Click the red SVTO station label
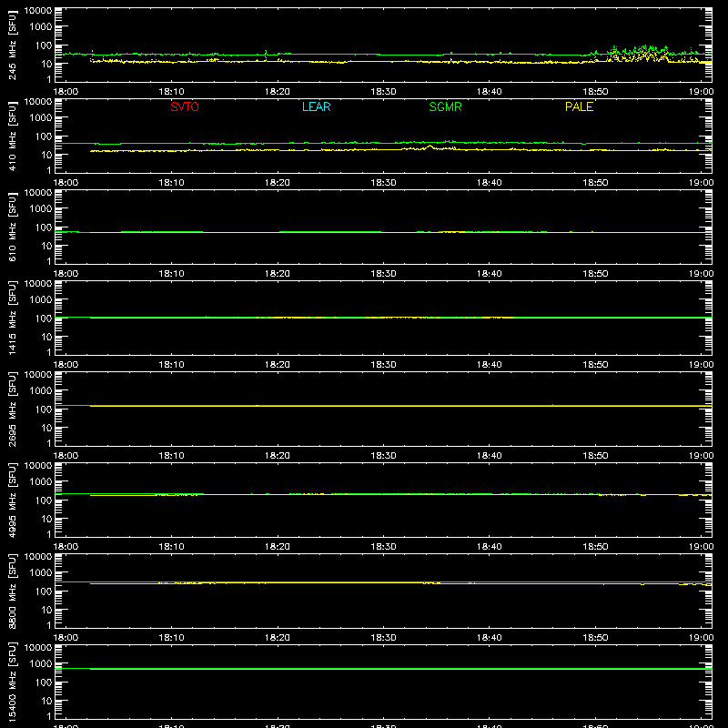 click(185, 106)
